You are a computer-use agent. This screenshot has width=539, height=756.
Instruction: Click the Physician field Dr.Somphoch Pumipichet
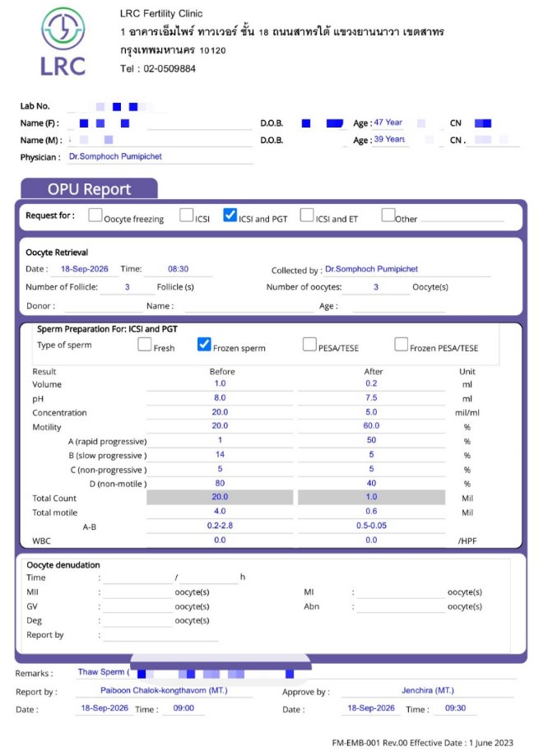pyautogui.click(x=160, y=156)
